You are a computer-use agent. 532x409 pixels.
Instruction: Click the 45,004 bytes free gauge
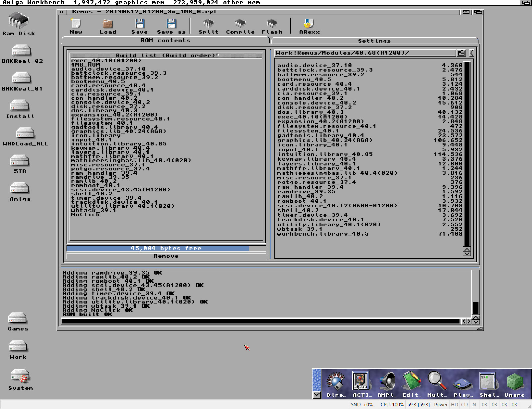click(x=166, y=248)
